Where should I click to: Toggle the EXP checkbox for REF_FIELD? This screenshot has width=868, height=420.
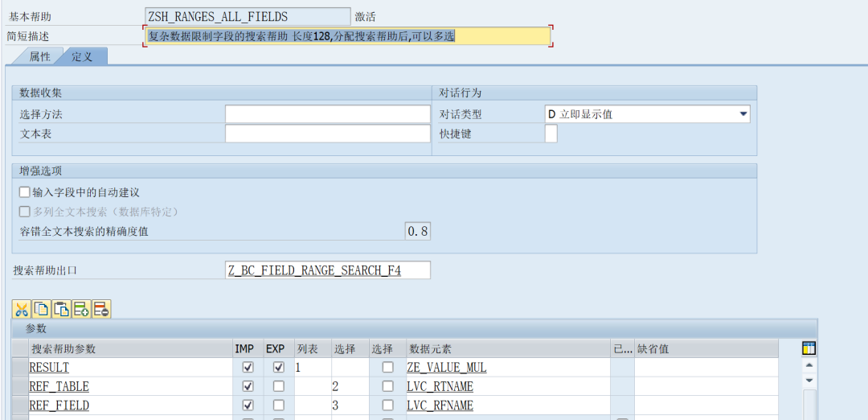(279, 405)
